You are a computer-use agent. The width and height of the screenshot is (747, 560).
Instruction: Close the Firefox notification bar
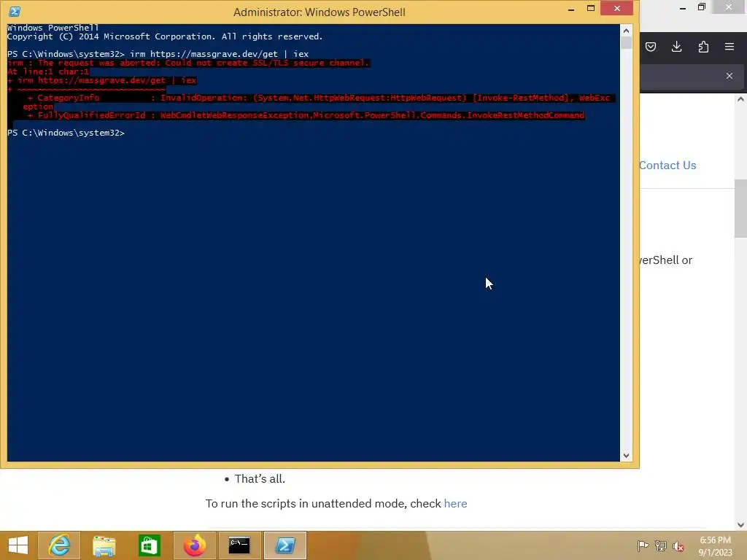tap(729, 76)
